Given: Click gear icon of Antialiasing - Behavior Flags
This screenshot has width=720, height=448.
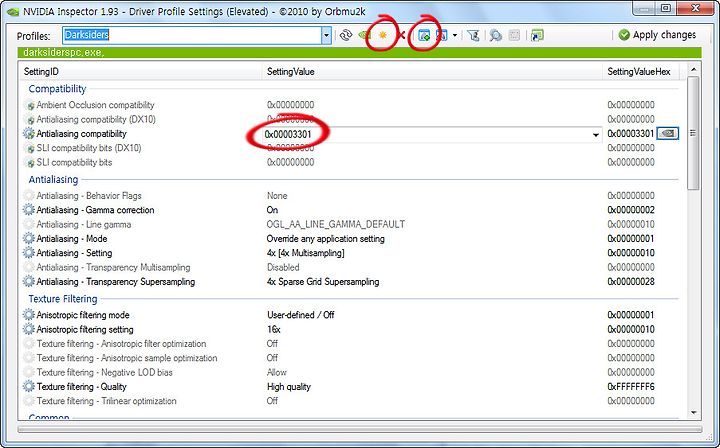Looking at the screenshot, I should pos(28,196).
